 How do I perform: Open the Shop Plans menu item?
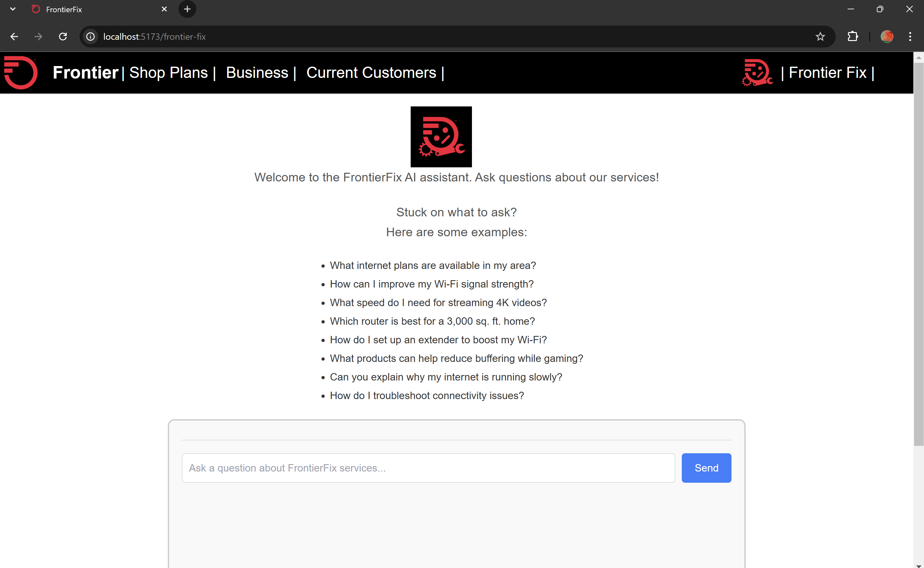pyautogui.click(x=168, y=72)
